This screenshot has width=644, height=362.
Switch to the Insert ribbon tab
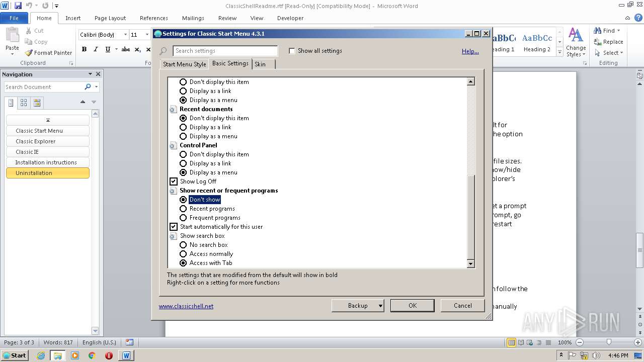pos(73,18)
